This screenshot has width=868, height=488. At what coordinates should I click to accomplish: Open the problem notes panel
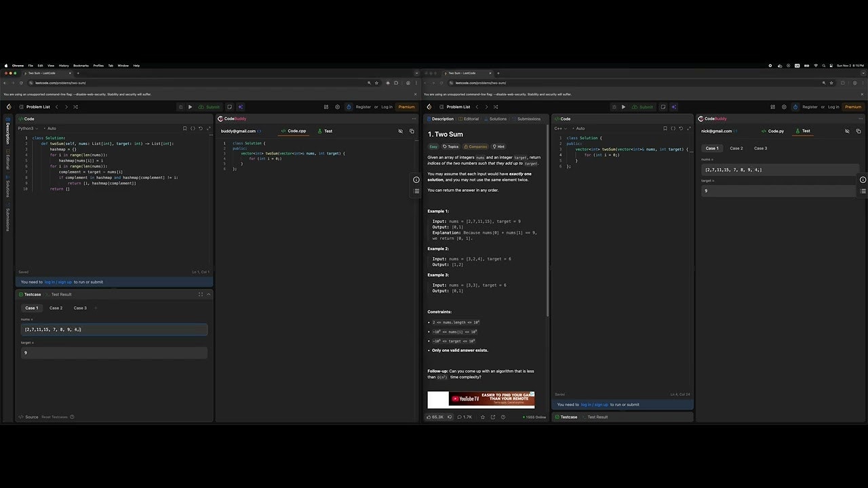229,107
